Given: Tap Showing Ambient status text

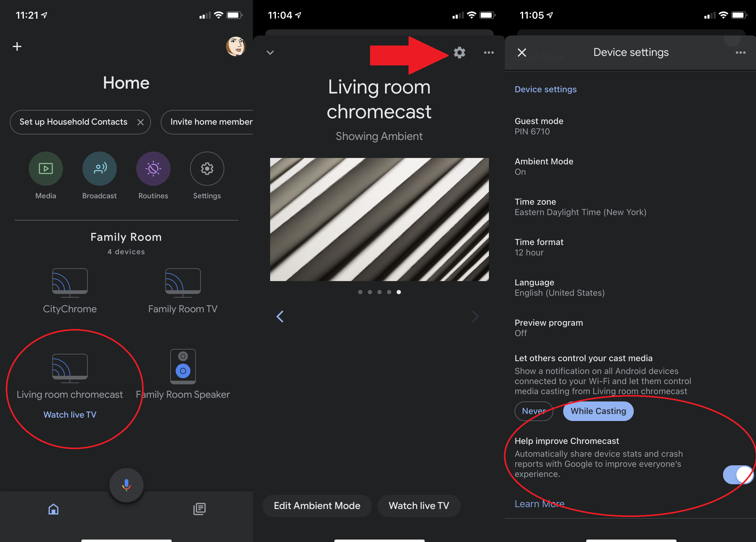Looking at the screenshot, I should [x=379, y=136].
